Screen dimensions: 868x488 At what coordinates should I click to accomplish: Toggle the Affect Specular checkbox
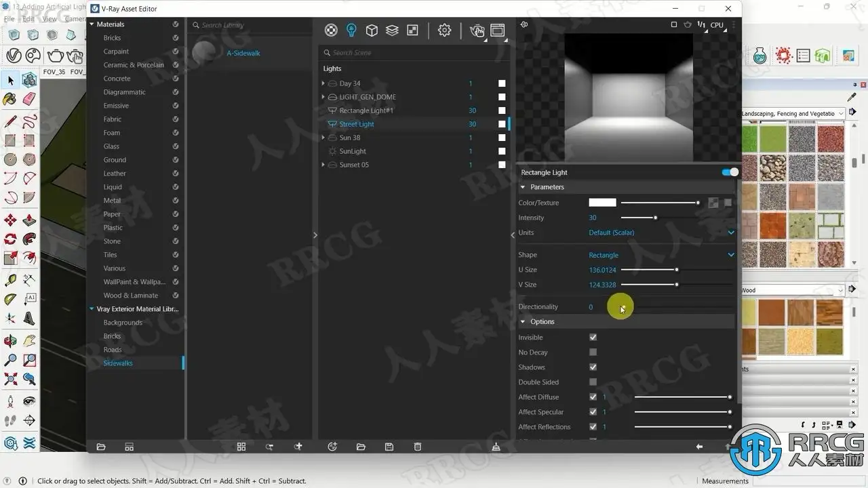coord(593,412)
